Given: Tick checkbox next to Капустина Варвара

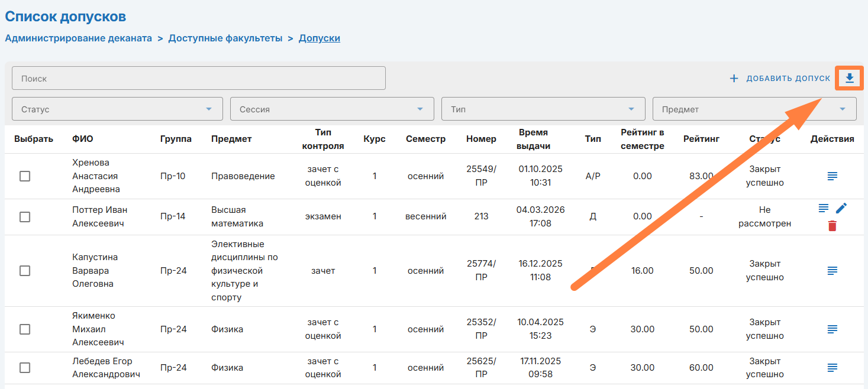Looking at the screenshot, I should coord(25,271).
